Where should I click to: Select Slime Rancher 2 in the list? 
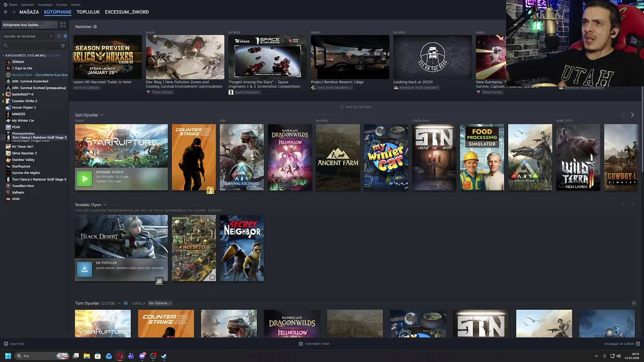(x=24, y=153)
